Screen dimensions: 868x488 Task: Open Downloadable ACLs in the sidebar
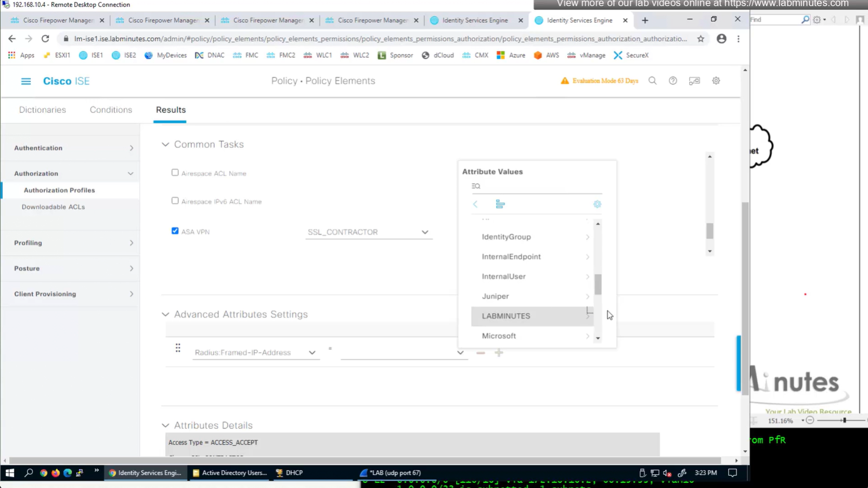[53, 207]
